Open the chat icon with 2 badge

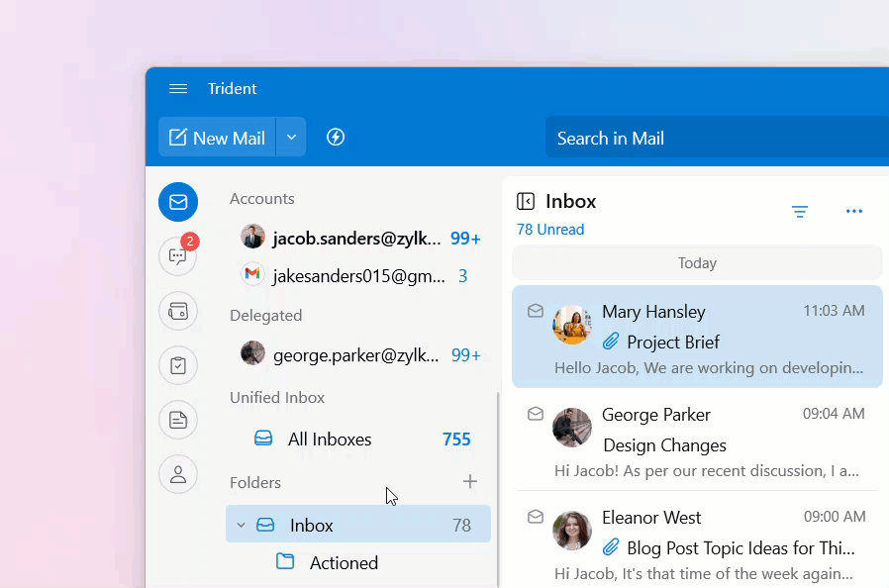178,255
